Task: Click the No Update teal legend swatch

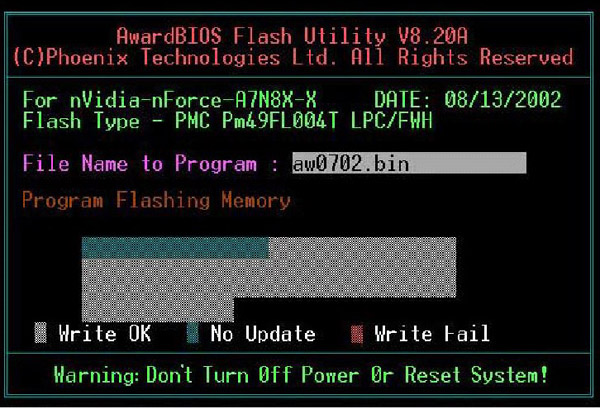Action: click(x=193, y=333)
